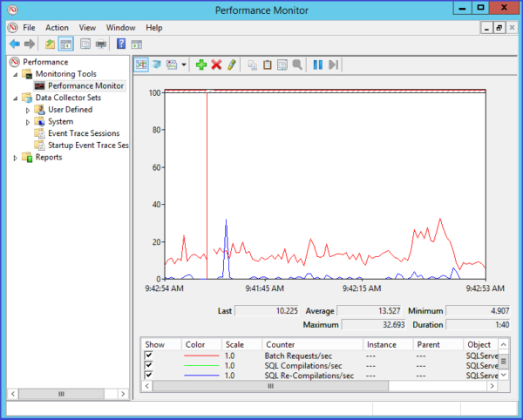Viewport: 523px width, 420px height.
Task: Sort by the Show column header
Action: (x=161, y=344)
